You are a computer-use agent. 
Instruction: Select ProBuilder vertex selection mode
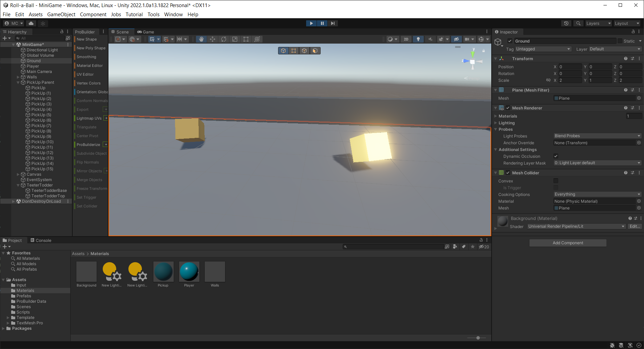point(294,51)
